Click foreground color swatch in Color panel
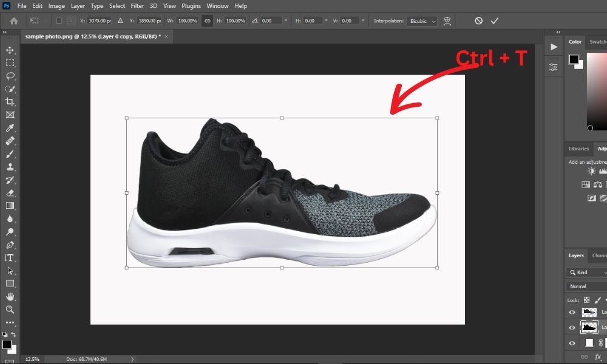 (x=574, y=59)
